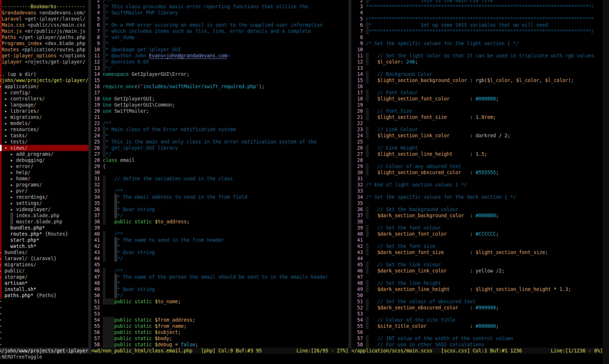Expand the public/ directory
This screenshot has height=364, width=609.
[14, 271]
